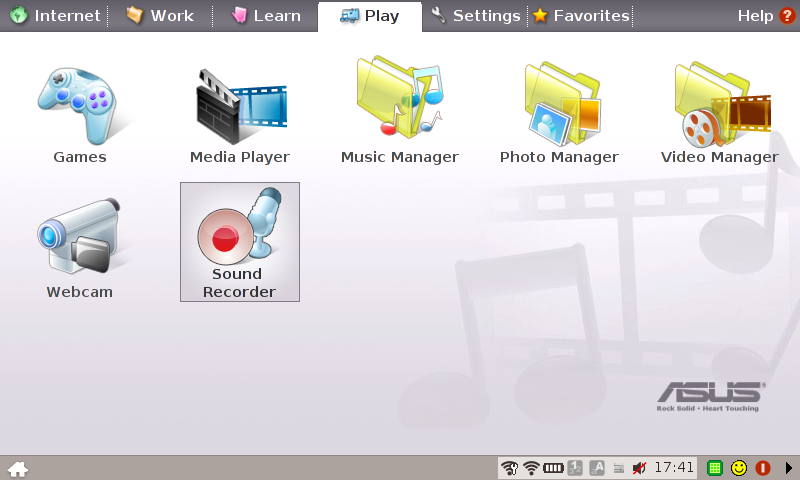
Task: Open Photo Manager
Action: [559, 112]
